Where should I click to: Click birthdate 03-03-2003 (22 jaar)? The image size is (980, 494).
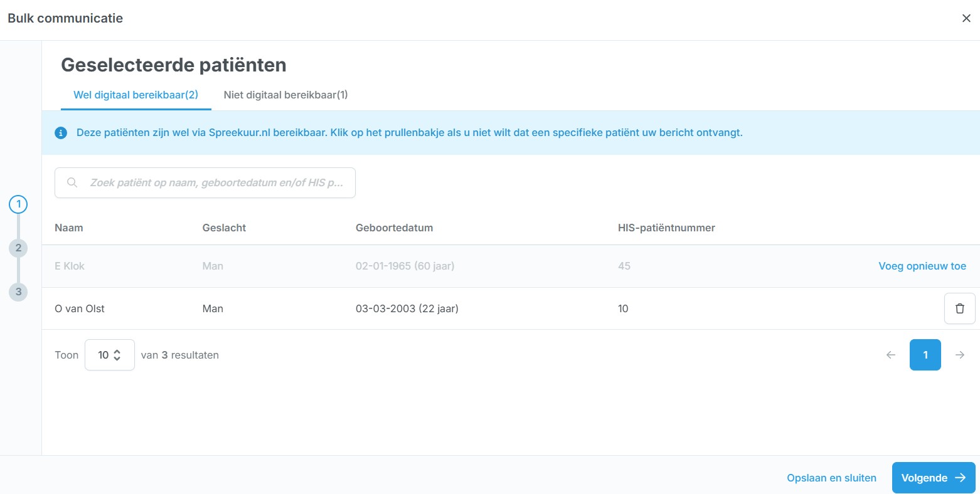point(407,308)
